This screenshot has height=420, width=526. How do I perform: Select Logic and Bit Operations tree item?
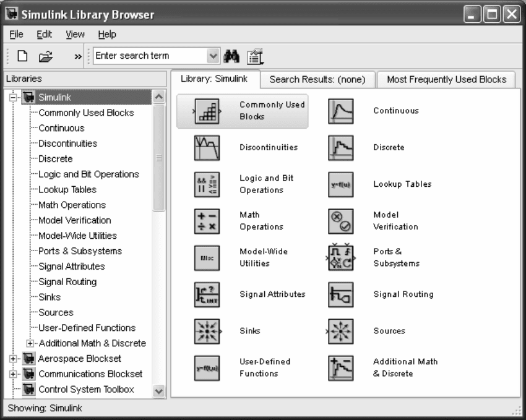(x=88, y=174)
